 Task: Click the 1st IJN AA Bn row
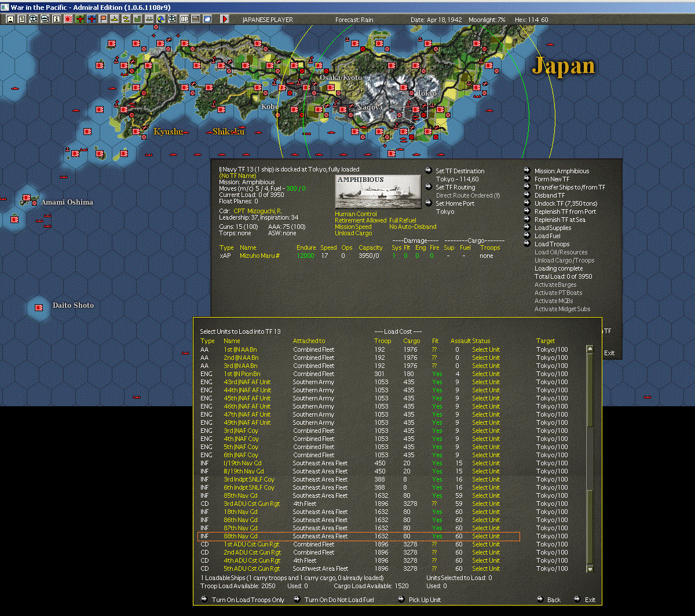(x=359, y=349)
